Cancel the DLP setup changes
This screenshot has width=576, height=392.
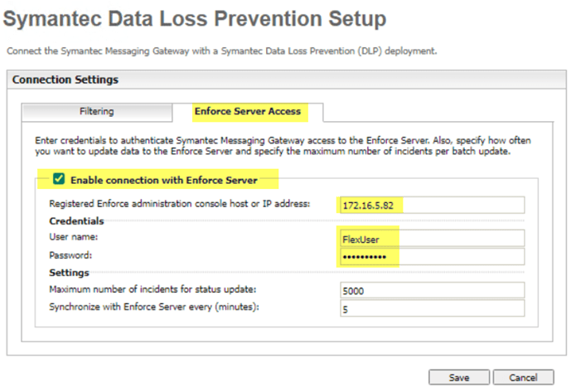pyautogui.click(x=522, y=377)
